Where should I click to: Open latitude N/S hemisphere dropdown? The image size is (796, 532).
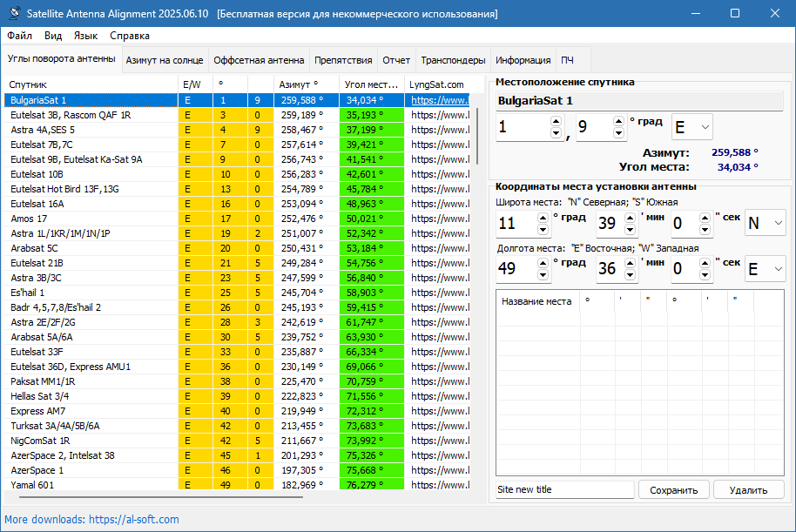[765, 223]
